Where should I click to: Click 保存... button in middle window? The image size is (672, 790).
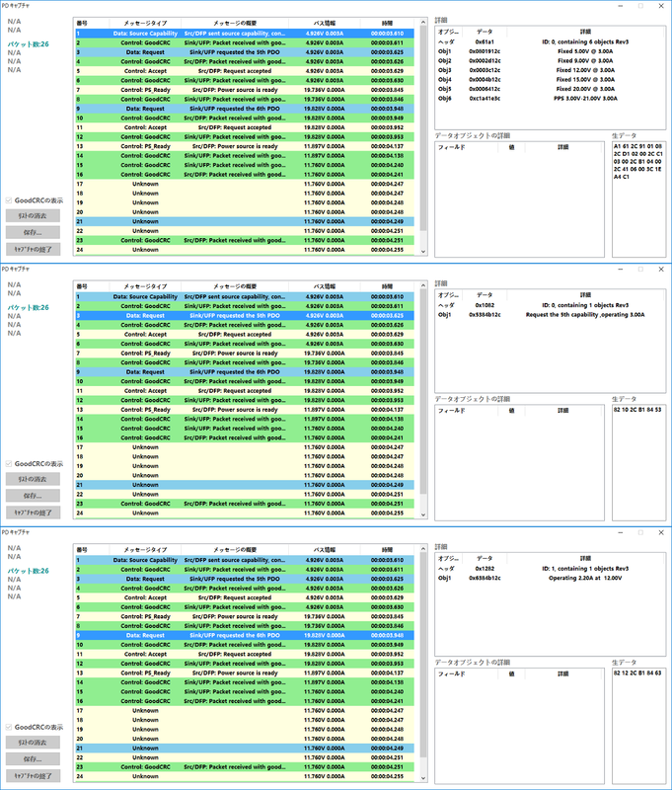pos(33,496)
